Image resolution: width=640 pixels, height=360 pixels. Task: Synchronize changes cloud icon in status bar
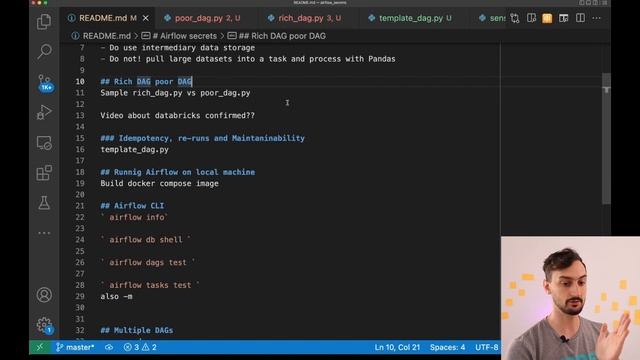[x=109, y=347]
